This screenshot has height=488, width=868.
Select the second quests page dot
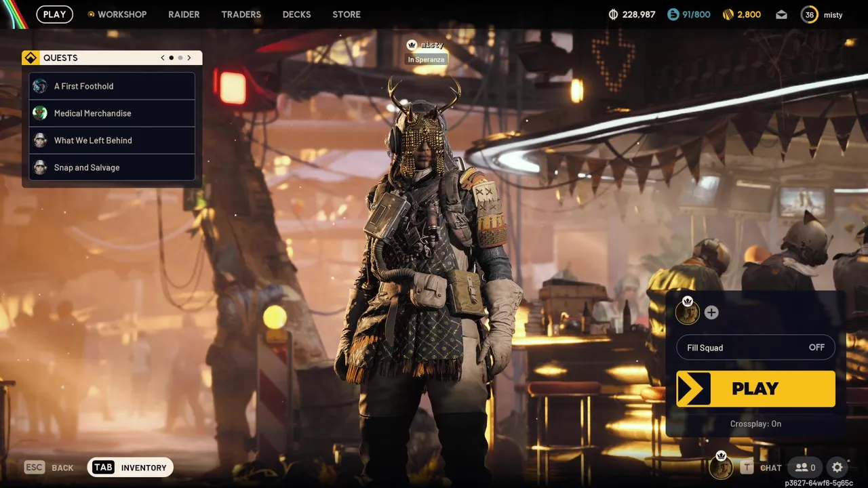(180, 58)
